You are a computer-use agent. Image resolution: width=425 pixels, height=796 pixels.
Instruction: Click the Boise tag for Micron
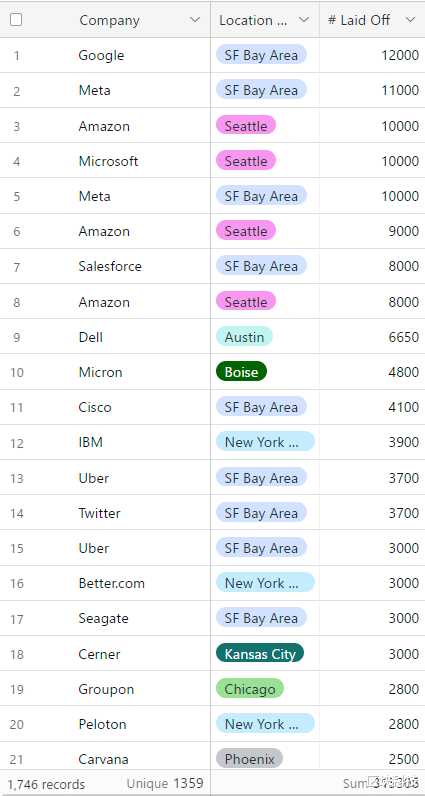[241, 372]
